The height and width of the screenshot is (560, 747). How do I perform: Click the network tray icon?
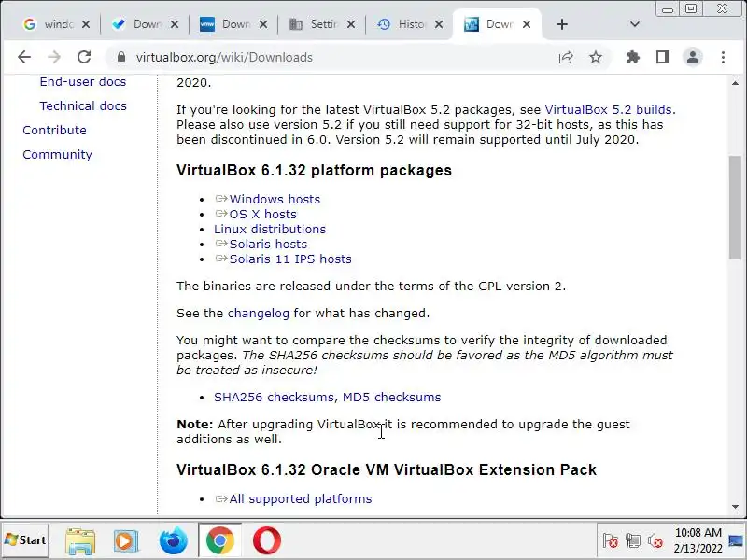[x=633, y=541]
